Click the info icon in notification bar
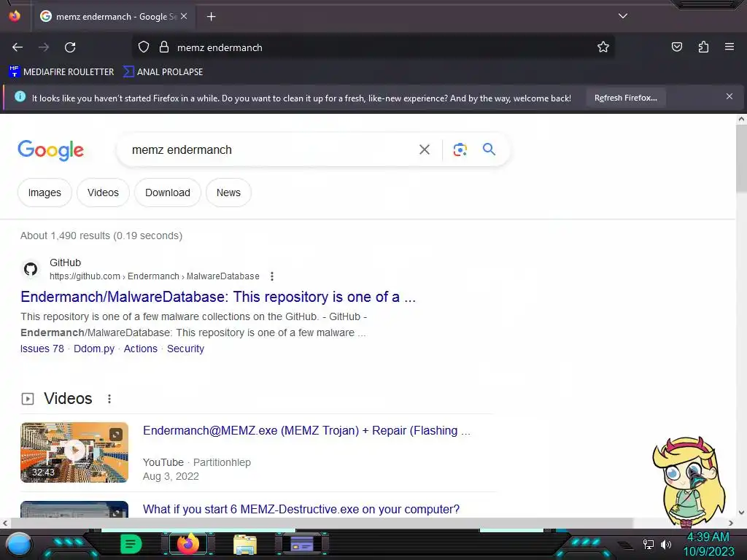 coord(20,97)
